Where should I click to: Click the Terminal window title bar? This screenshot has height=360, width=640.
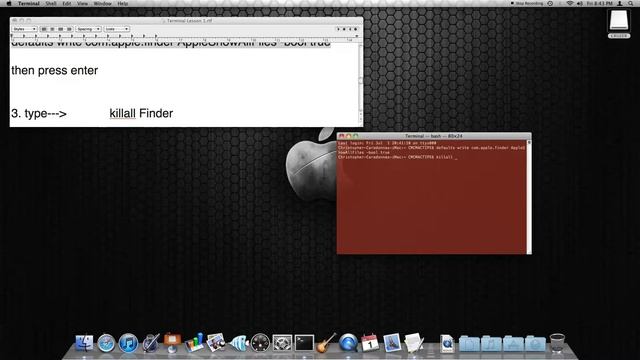click(x=433, y=136)
